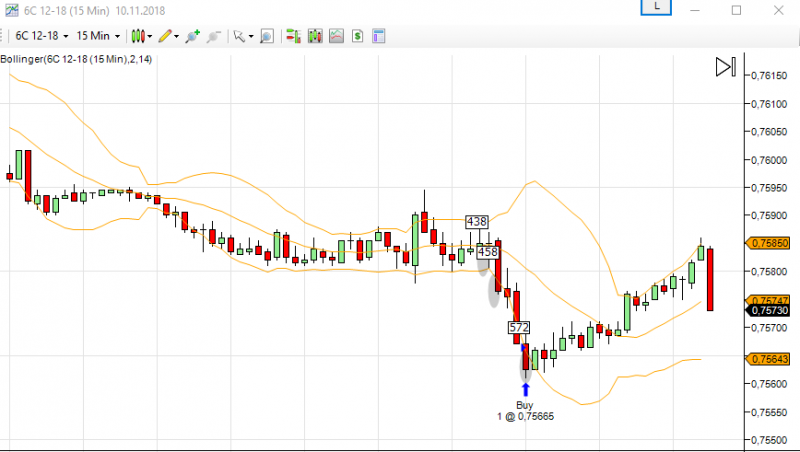Toggle the Chart Trader panel icon
Image resolution: width=800 pixels, height=452 pixels.
pyautogui.click(x=293, y=36)
